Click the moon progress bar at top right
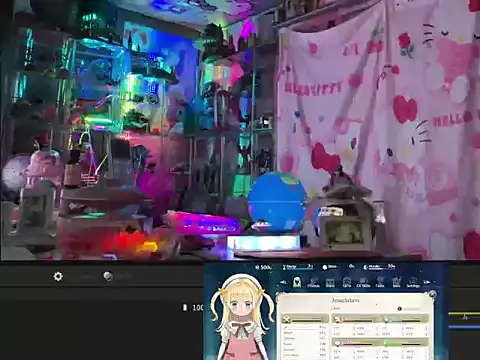480x360 pixels. tap(379, 267)
